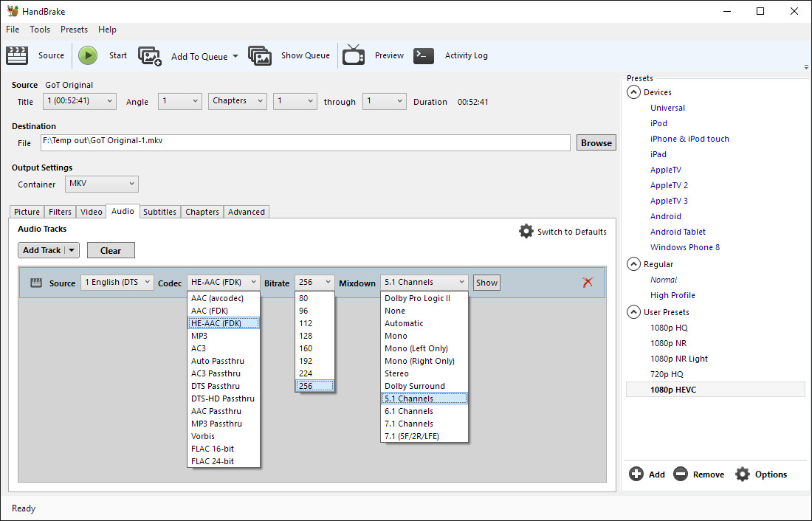Collapse the Devices preset group

[633, 92]
